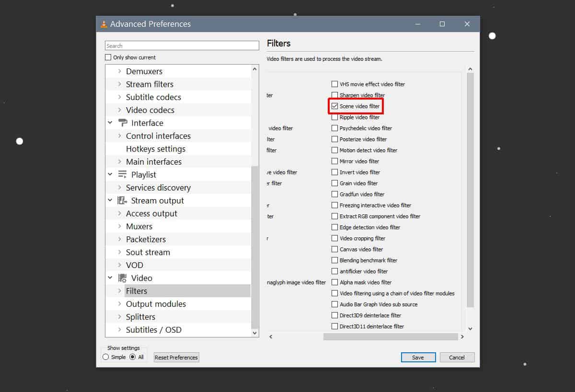This screenshot has height=392, width=575.
Task: Click the VLC cone icon in the title bar
Action: click(x=104, y=23)
